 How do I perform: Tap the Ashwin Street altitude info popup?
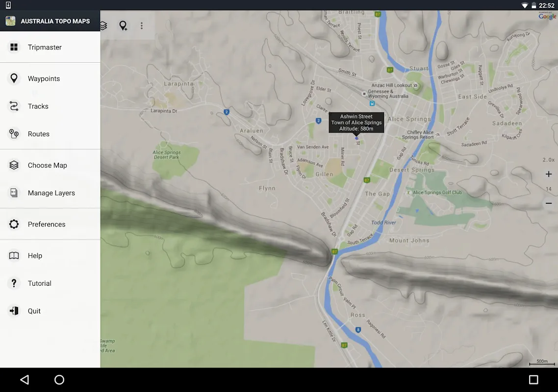point(356,122)
